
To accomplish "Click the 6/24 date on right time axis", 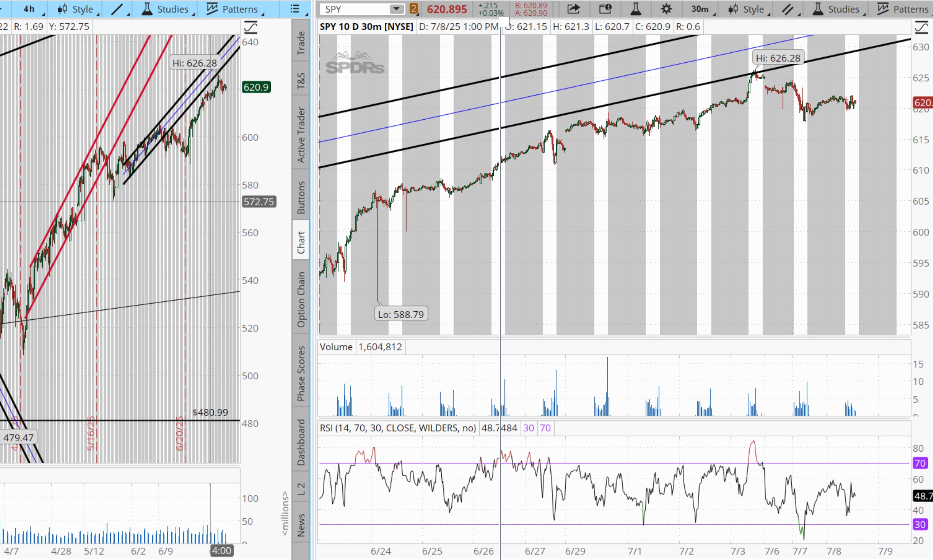I will coord(381,551).
